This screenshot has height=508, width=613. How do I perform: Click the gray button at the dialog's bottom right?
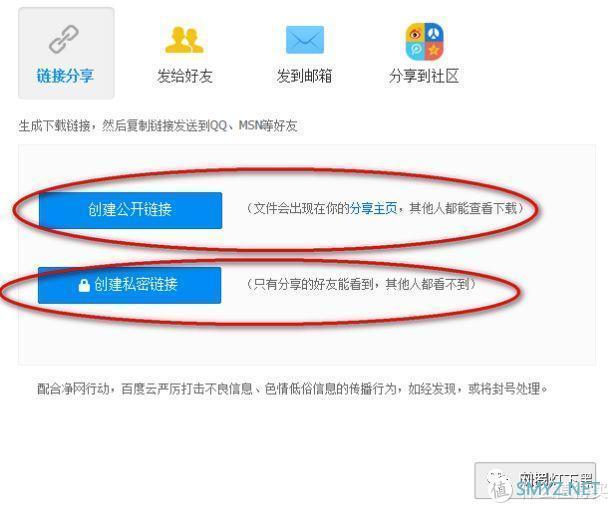(x=535, y=481)
